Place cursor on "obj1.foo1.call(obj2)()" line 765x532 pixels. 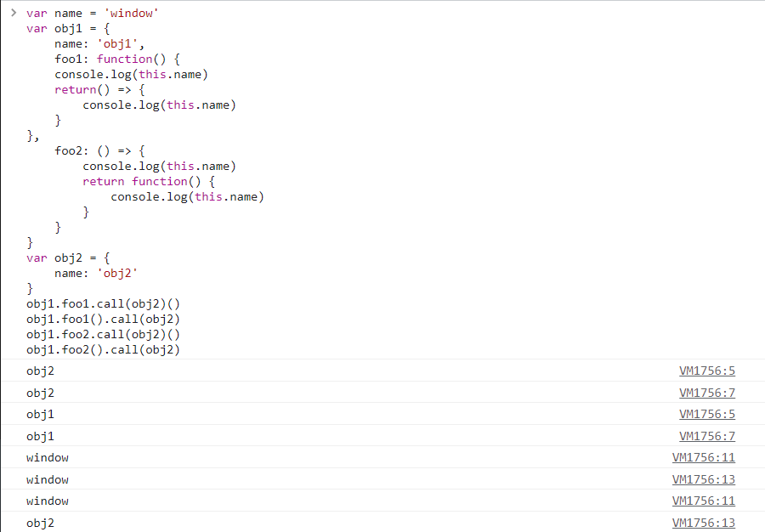pos(103,303)
